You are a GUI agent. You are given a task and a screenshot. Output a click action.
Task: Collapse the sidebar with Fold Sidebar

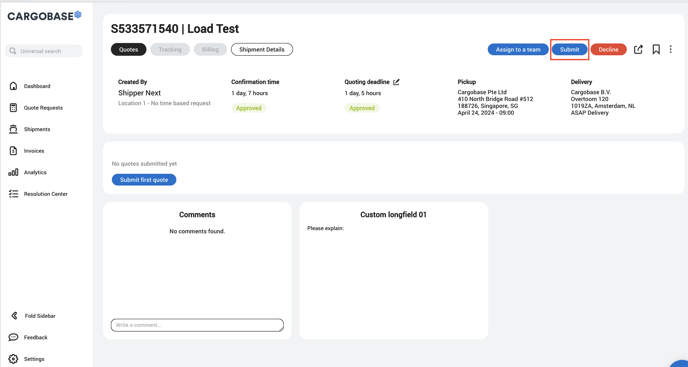pyautogui.click(x=32, y=316)
